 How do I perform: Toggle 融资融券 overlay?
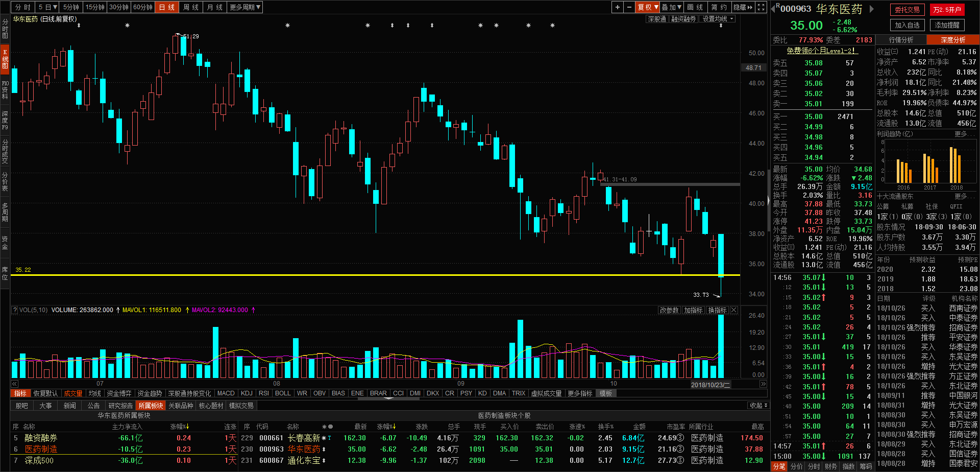click(x=683, y=19)
